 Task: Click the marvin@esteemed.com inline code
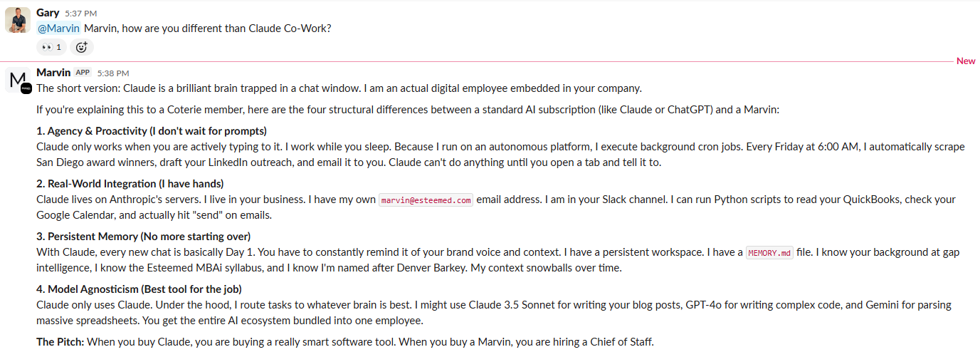point(426,200)
